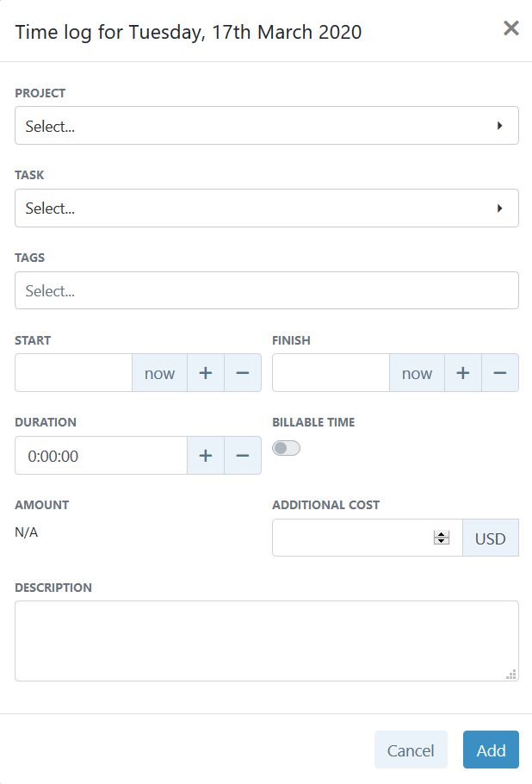Cancel the time log entry
Viewport: 532px width, 784px height.
(411, 750)
